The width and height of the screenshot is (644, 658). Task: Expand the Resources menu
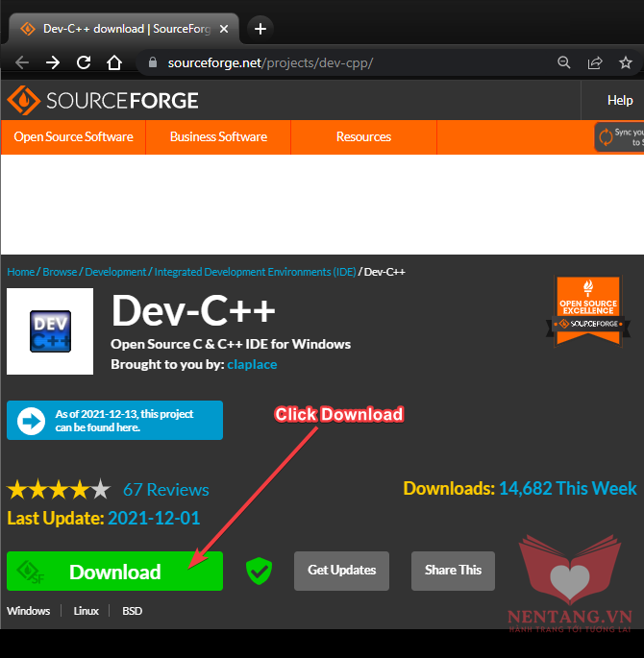tap(363, 136)
